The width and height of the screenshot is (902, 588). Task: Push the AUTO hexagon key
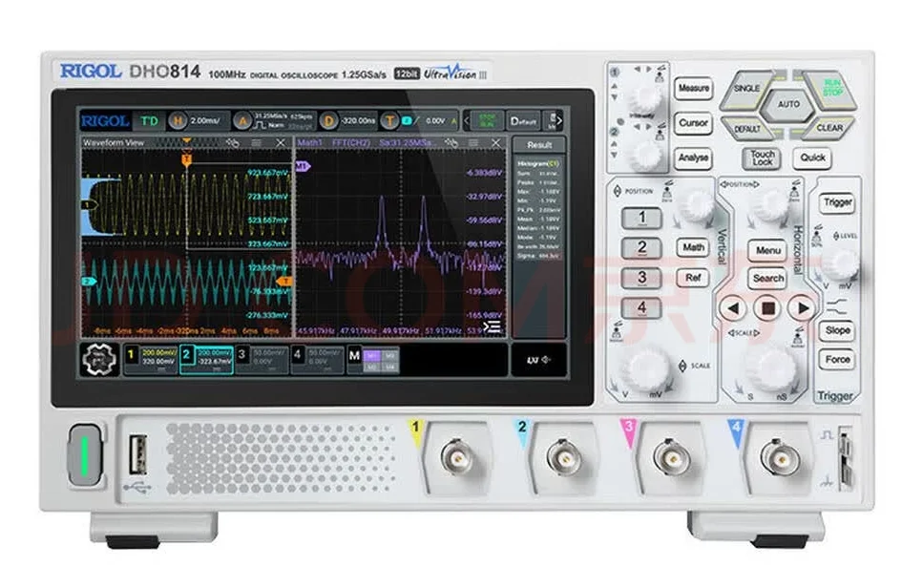(x=788, y=105)
